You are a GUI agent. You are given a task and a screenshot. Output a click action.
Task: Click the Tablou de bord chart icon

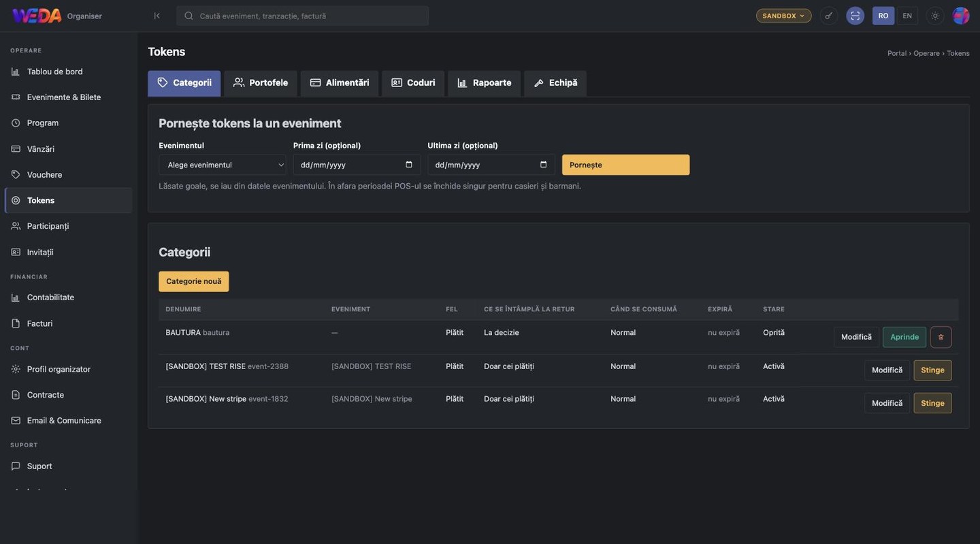tap(16, 71)
